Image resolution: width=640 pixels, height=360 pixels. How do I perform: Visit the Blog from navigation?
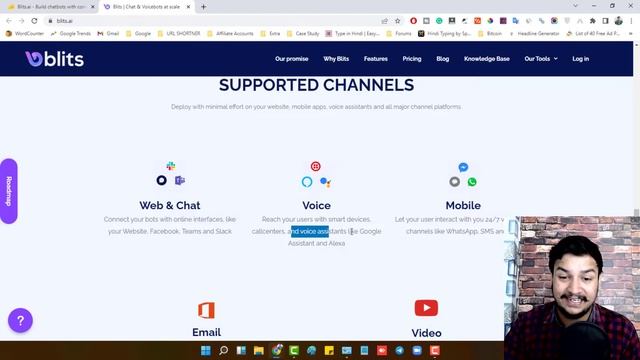click(x=442, y=59)
